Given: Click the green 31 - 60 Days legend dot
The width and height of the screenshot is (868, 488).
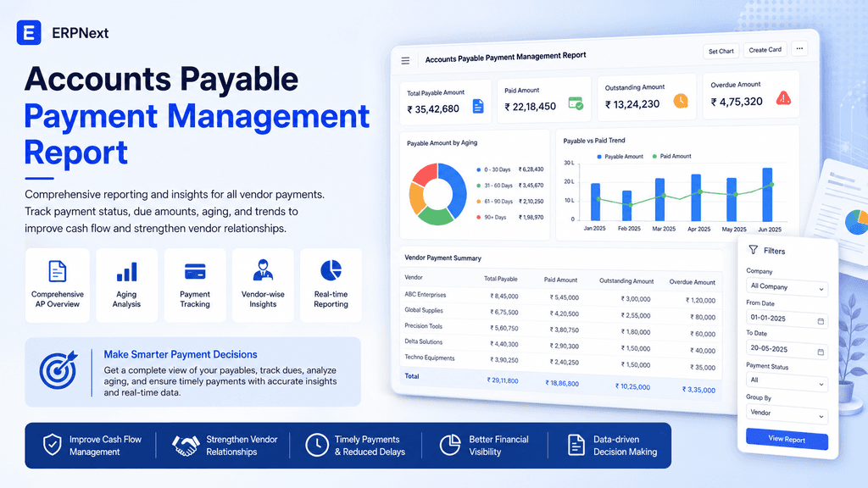Looking at the screenshot, I should coord(478,186).
